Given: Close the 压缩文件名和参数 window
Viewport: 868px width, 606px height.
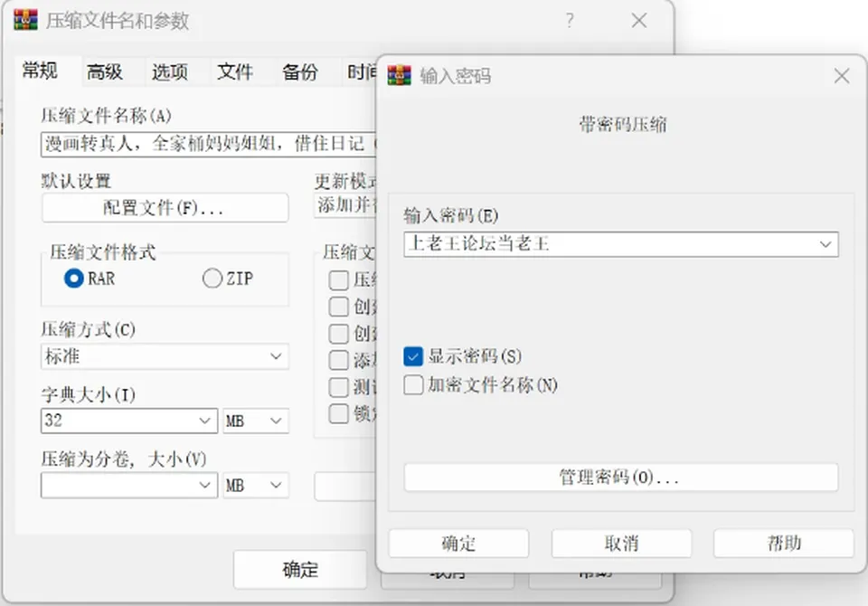Looking at the screenshot, I should [639, 21].
